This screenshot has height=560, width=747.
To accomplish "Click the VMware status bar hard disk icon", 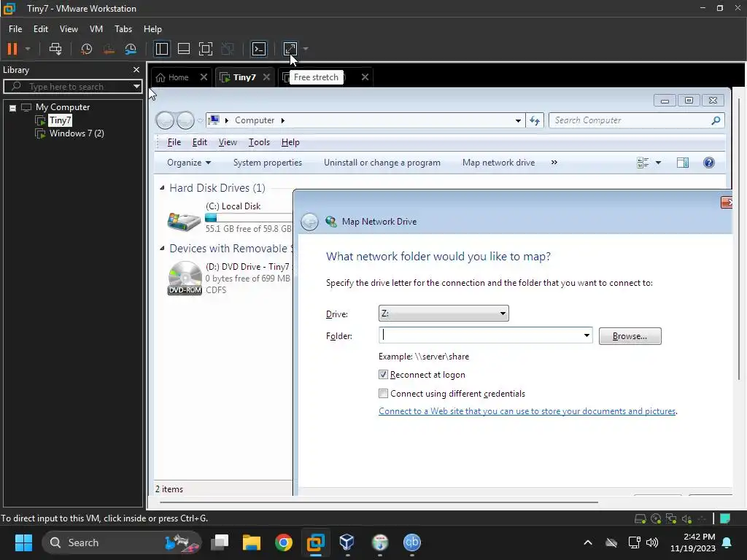I will (640, 518).
